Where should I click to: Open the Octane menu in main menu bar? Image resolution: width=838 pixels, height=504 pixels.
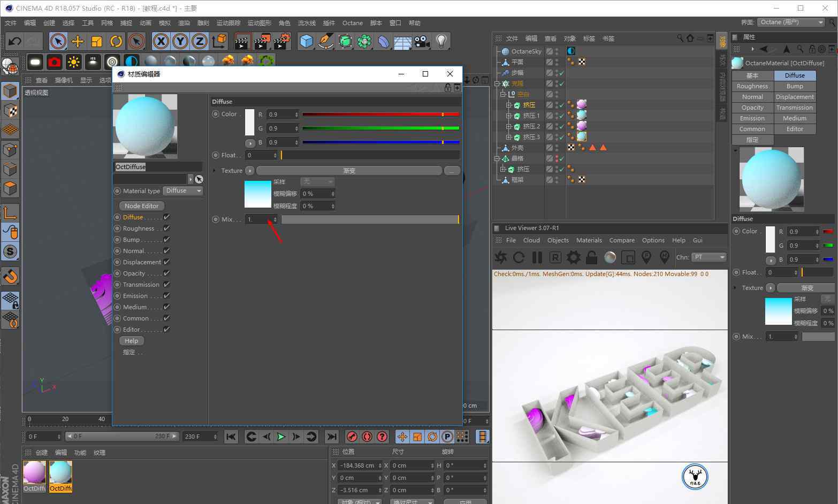coord(353,23)
